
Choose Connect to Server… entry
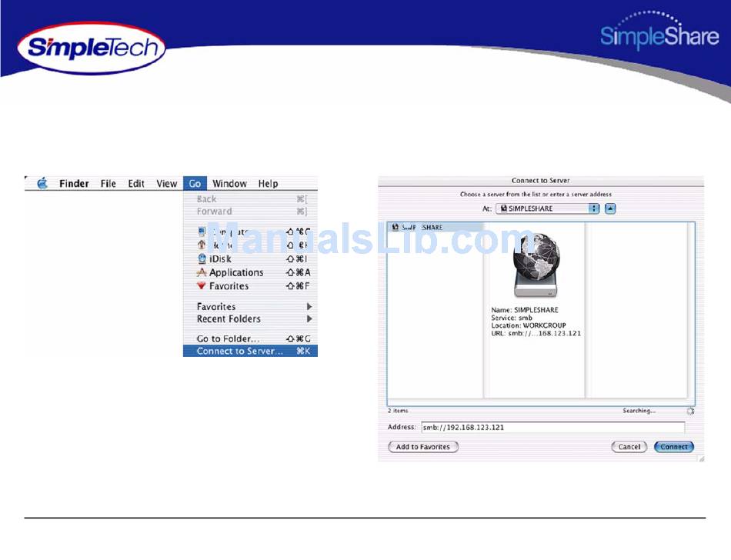(x=250, y=351)
